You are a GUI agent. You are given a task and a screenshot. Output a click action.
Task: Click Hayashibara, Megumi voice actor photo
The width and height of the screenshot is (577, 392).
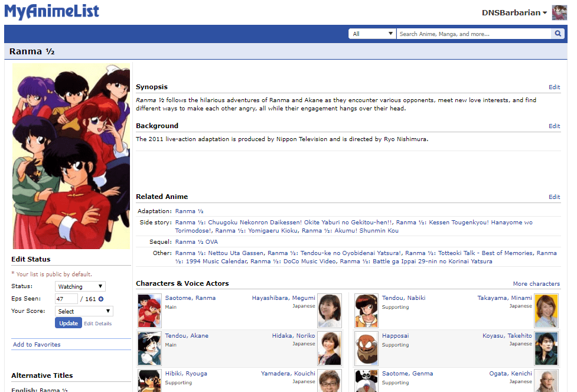click(x=330, y=311)
